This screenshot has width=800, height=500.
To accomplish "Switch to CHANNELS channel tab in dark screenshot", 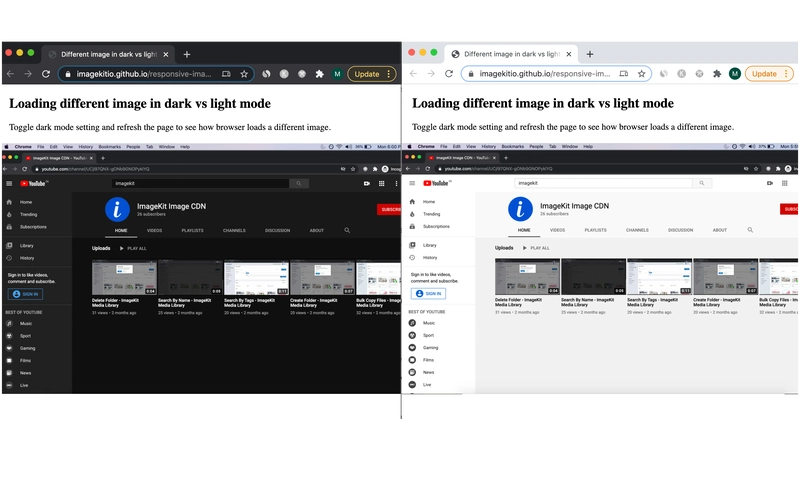I will [x=234, y=231].
